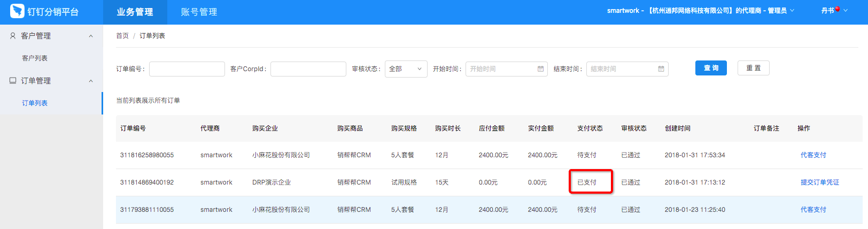
Task: Click order number 311793881110055
Action: coord(147,210)
